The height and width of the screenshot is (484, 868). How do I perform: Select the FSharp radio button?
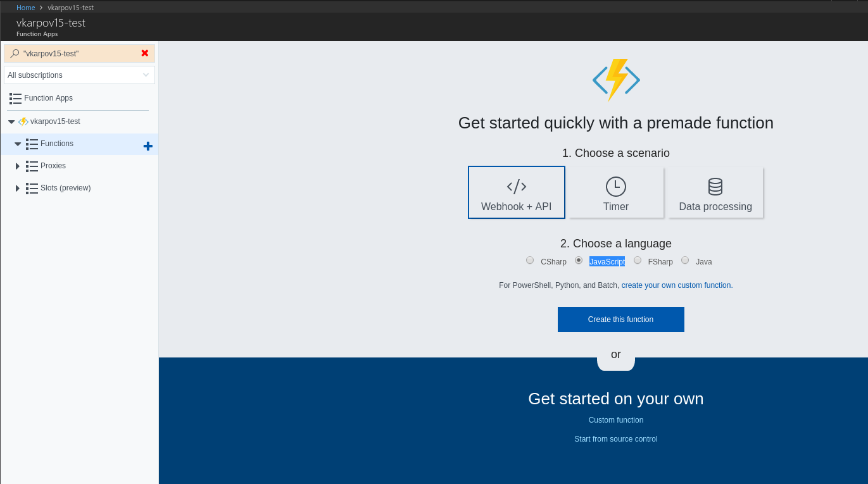tap(638, 260)
